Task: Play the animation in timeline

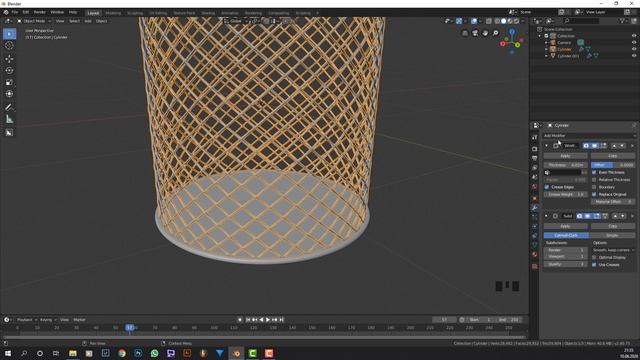Action: tap(268, 320)
